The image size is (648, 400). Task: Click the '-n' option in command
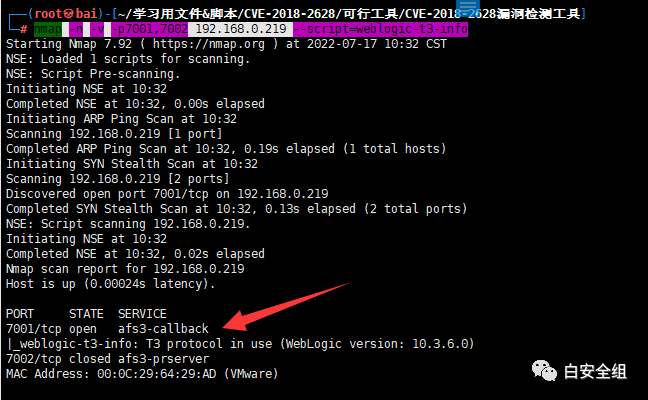(x=76, y=29)
